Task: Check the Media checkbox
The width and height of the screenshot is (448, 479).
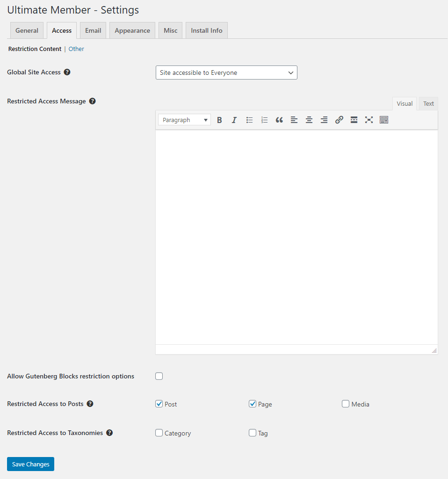Action: pos(346,404)
